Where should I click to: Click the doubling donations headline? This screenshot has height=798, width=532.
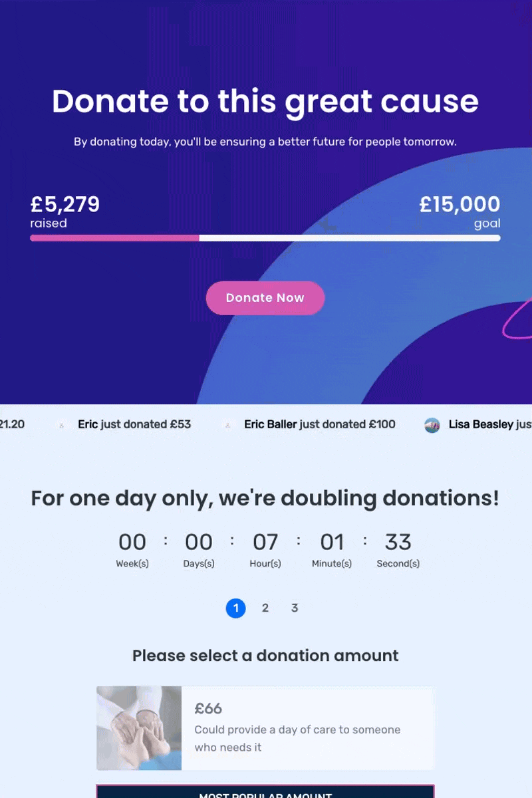[x=265, y=498]
